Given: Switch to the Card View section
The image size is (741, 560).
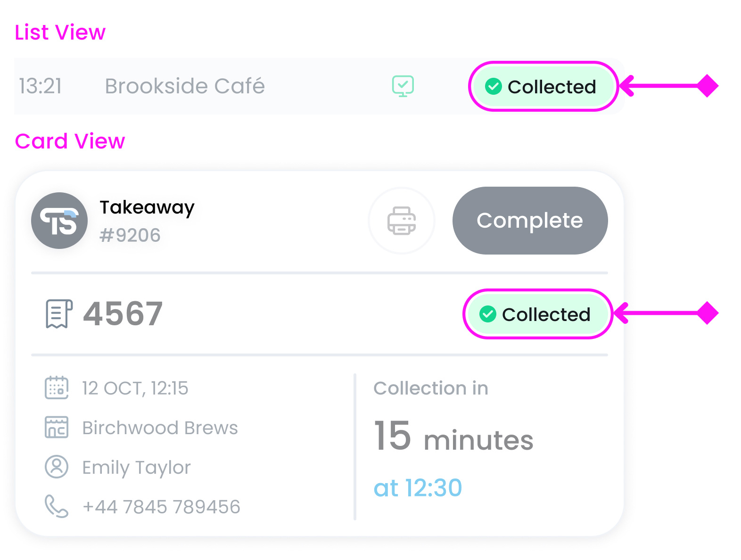Looking at the screenshot, I should coord(70,141).
